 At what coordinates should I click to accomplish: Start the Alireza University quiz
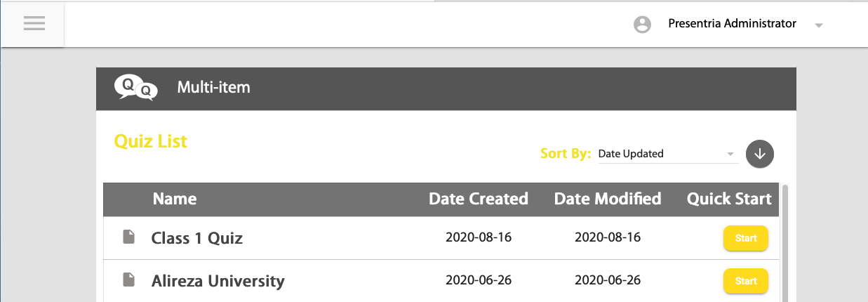pyautogui.click(x=746, y=281)
